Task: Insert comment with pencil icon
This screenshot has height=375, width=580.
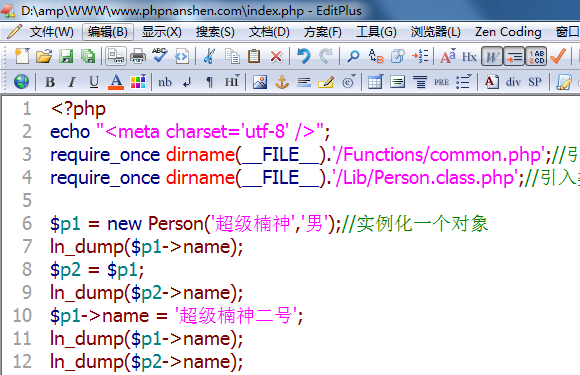Action: 326,82
